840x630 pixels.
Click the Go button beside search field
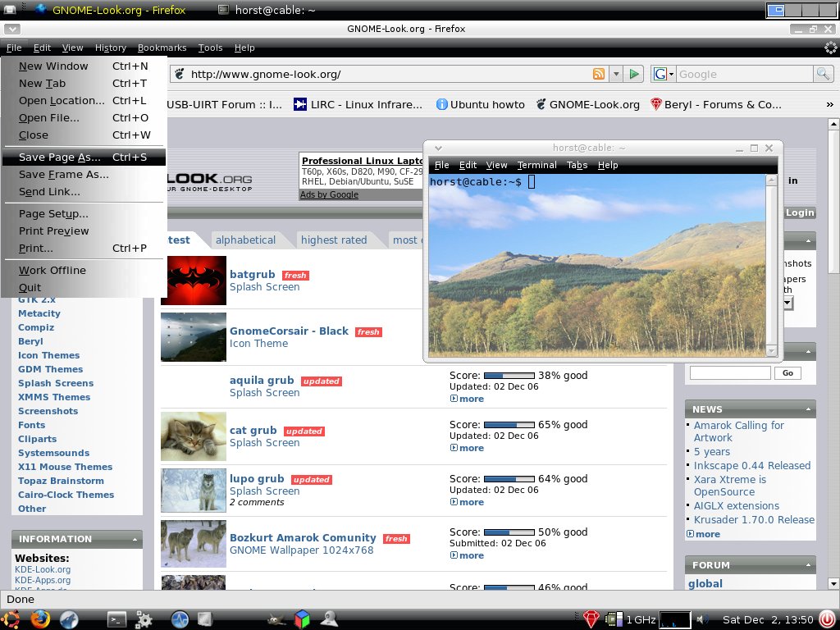(787, 373)
